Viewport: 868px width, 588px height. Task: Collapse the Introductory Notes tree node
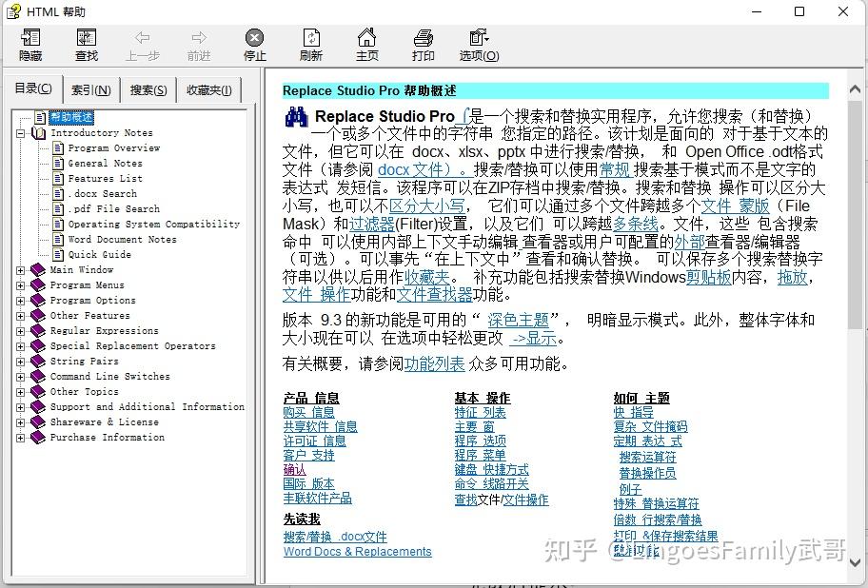[x=21, y=133]
